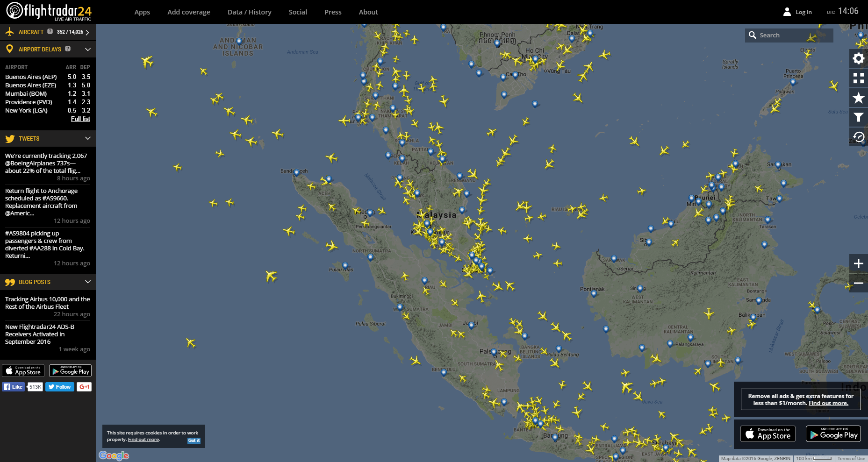Image resolution: width=868 pixels, height=462 pixels.
Task: Click the Log in link
Action: click(x=803, y=12)
